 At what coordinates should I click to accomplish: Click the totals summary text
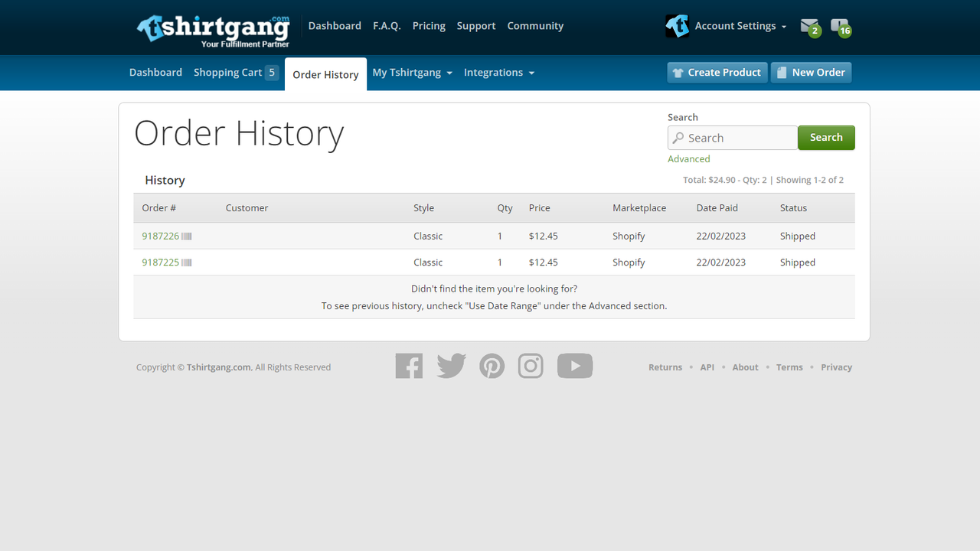click(x=763, y=181)
